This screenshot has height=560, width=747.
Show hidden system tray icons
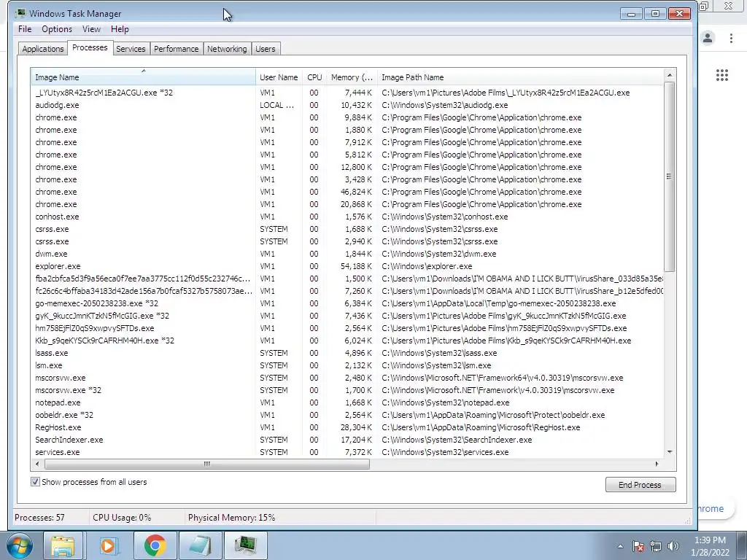[x=620, y=546]
